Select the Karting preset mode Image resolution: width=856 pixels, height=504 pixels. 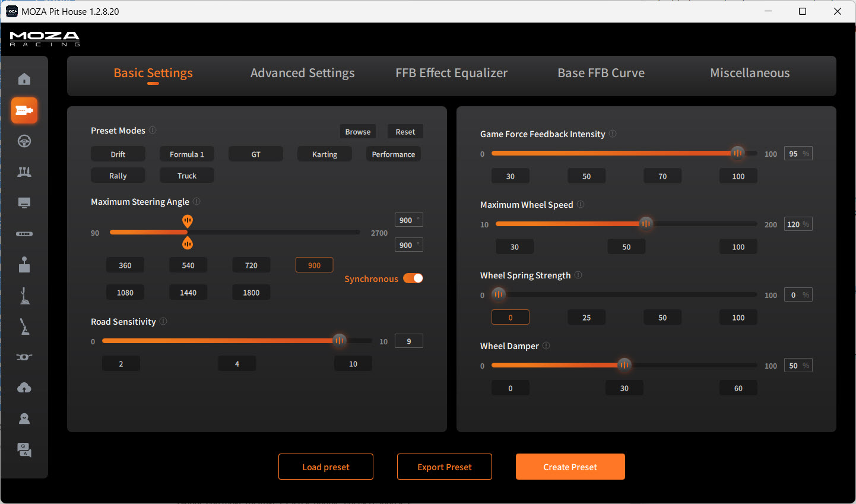[324, 154]
